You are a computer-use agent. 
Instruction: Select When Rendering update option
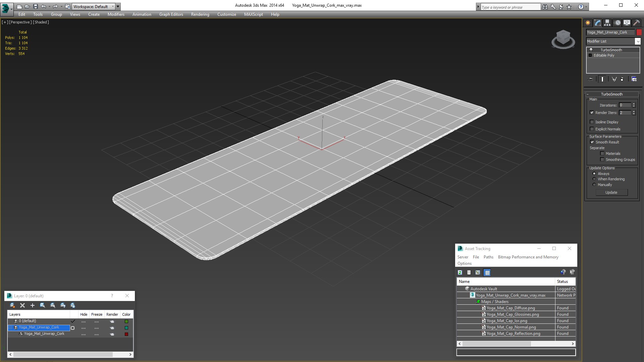[x=594, y=179]
